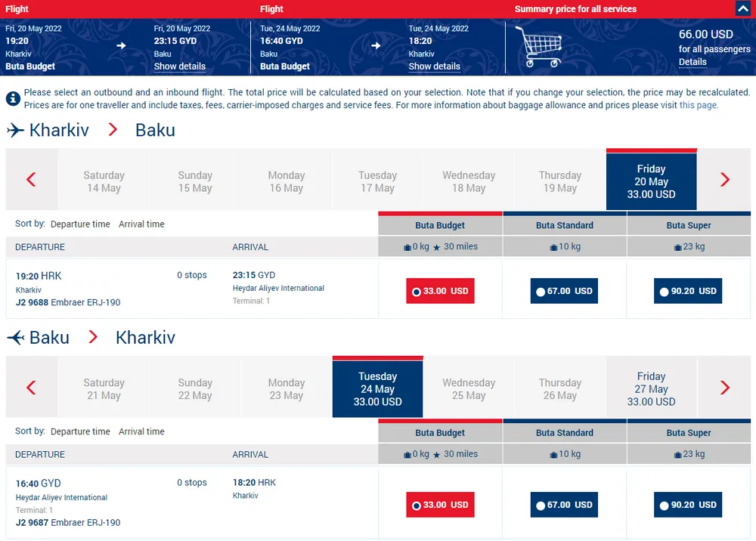Go to previous week for Kharkiv–Baku dates

(32, 180)
